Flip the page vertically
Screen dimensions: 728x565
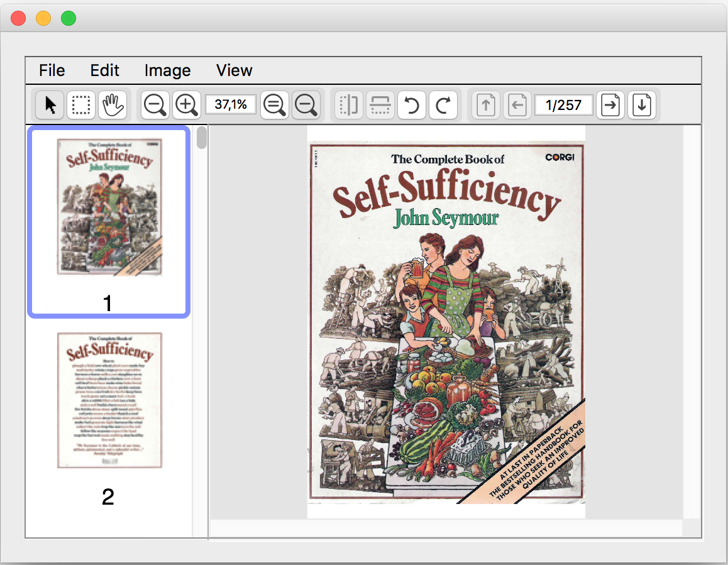coord(380,105)
